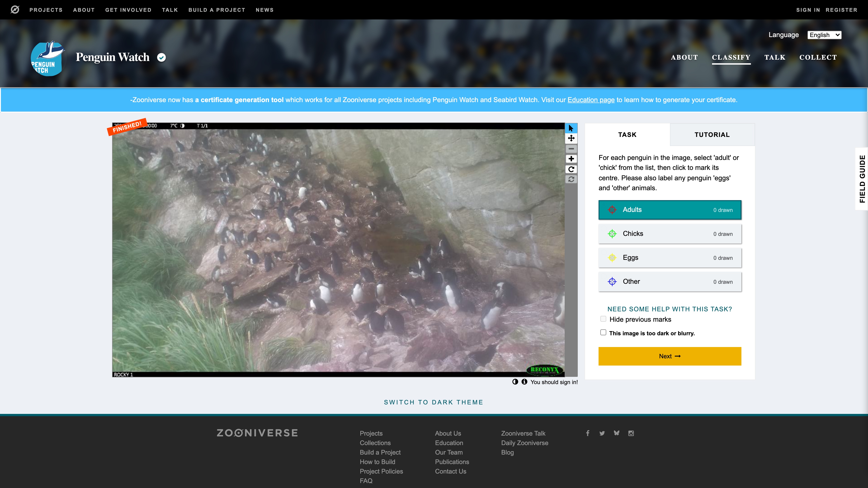Switch to the Tutorial tab
Viewport: 868px width, 488px height.
pyautogui.click(x=712, y=135)
